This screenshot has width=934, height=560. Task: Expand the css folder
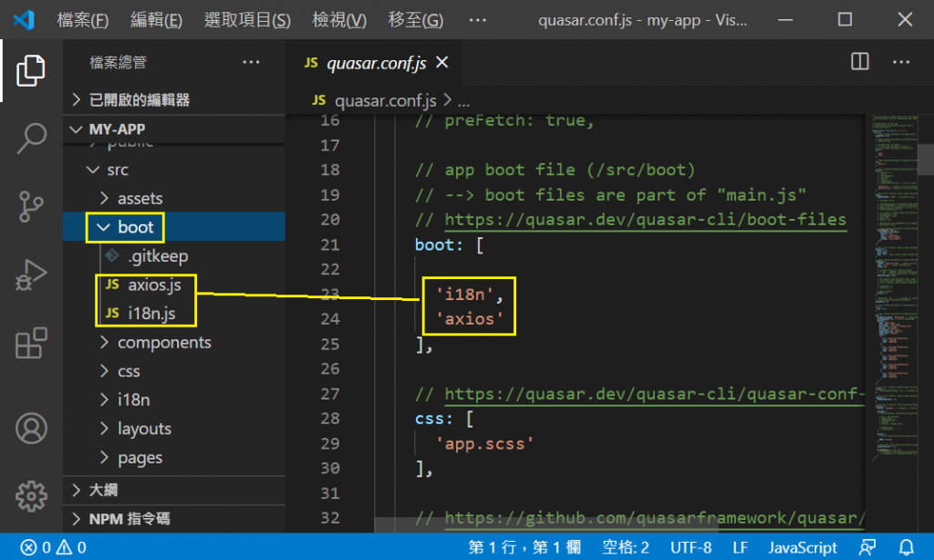pyautogui.click(x=174, y=371)
